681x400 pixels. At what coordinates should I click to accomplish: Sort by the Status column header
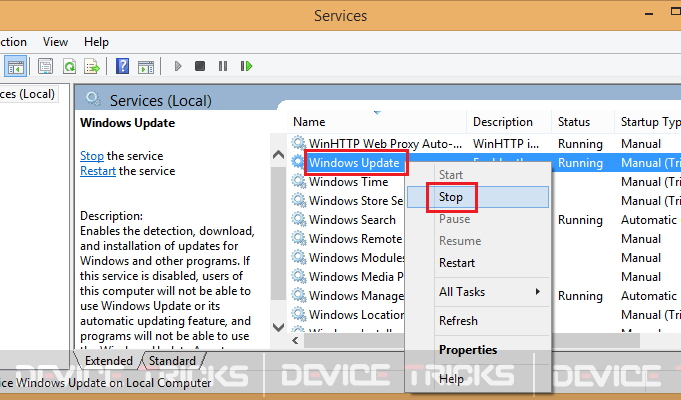coord(583,122)
